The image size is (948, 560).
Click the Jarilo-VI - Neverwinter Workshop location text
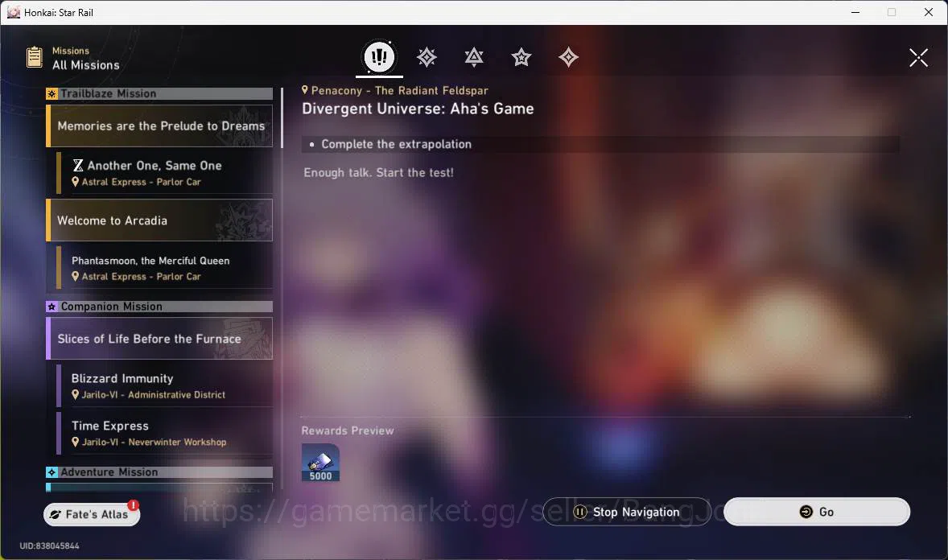155,442
